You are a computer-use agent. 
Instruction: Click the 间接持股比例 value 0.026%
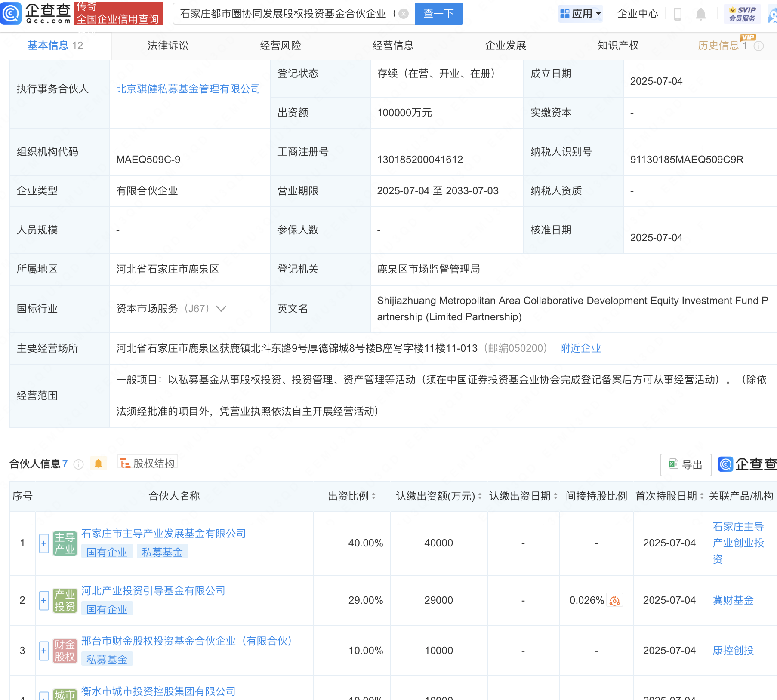click(x=587, y=600)
